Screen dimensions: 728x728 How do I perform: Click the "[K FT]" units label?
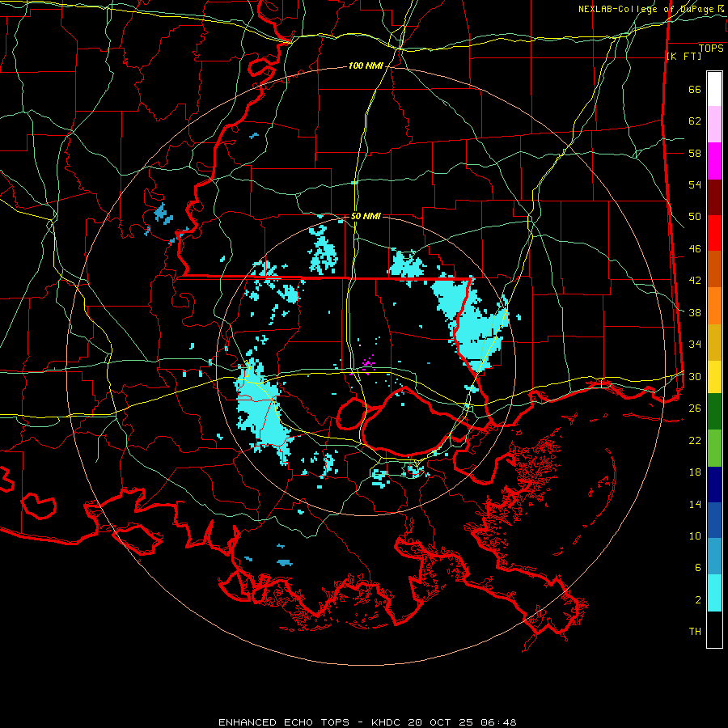pyautogui.click(x=684, y=57)
